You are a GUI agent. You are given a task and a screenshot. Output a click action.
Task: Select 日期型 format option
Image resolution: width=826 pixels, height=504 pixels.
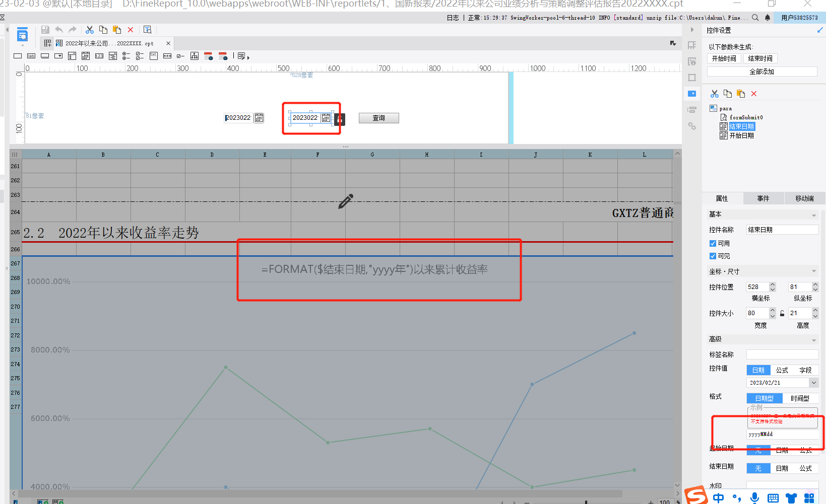pyautogui.click(x=765, y=398)
